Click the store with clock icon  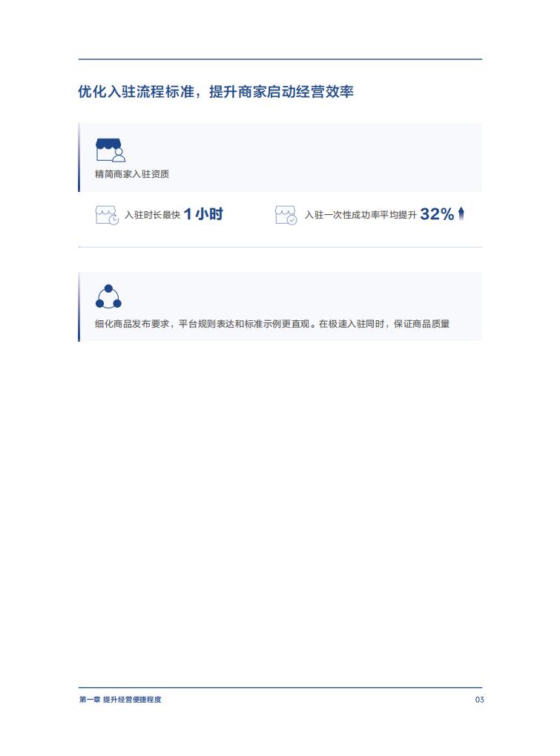(x=107, y=215)
